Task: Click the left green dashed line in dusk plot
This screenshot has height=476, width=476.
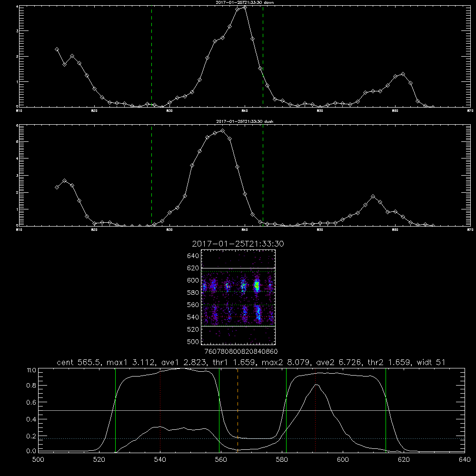Action: (151, 175)
